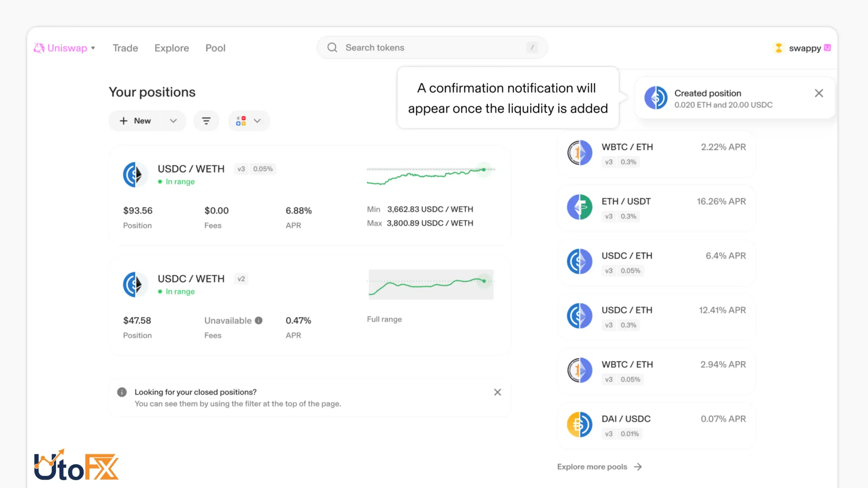Dismiss the Created position notification
The image size is (868, 488).
coord(819,93)
